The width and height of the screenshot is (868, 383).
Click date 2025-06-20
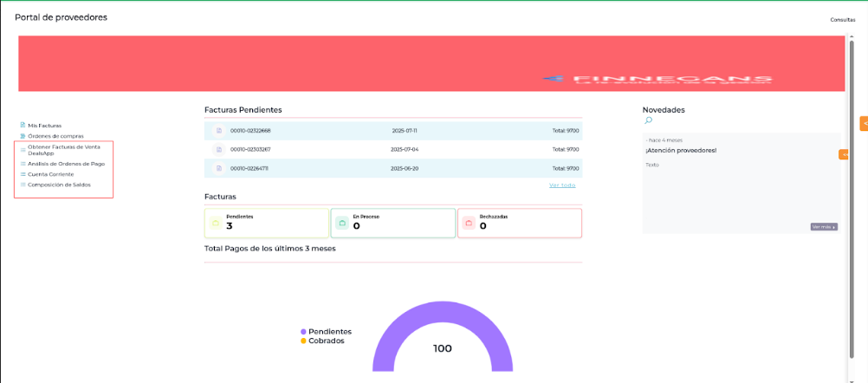404,168
